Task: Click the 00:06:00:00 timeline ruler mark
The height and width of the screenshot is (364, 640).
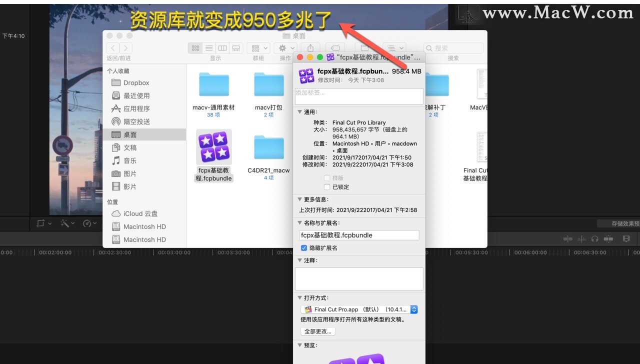Action: click(530, 252)
